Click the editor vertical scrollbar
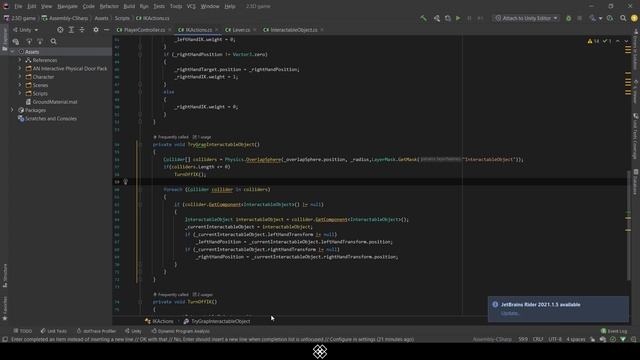 tap(628, 226)
